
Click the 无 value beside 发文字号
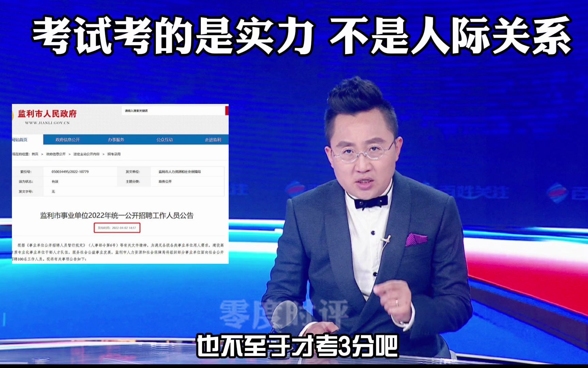53,191
